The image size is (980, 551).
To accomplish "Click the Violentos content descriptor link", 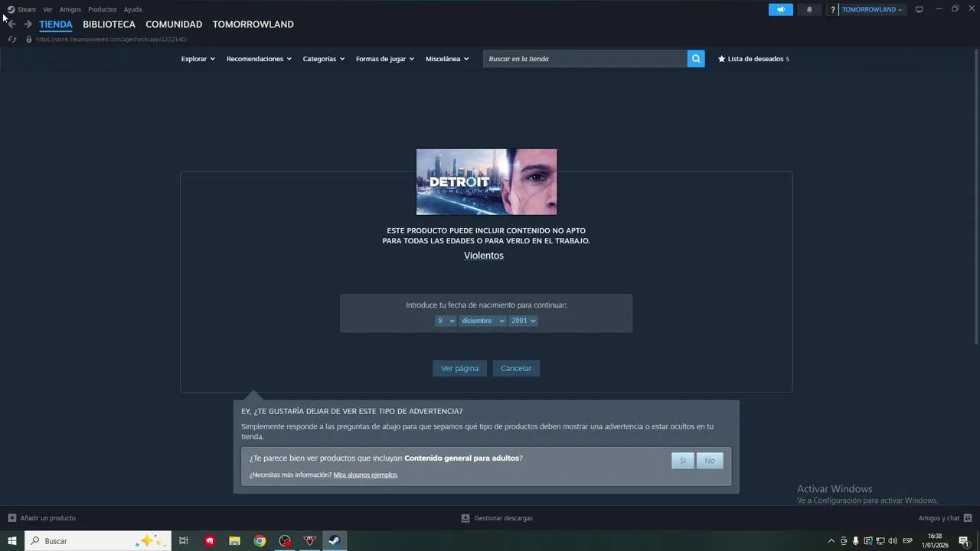I will (484, 256).
